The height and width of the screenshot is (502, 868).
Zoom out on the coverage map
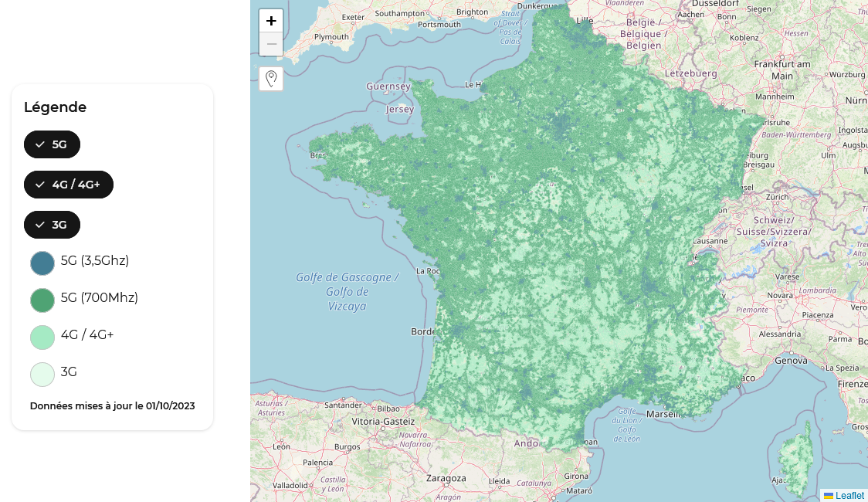(x=271, y=44)
